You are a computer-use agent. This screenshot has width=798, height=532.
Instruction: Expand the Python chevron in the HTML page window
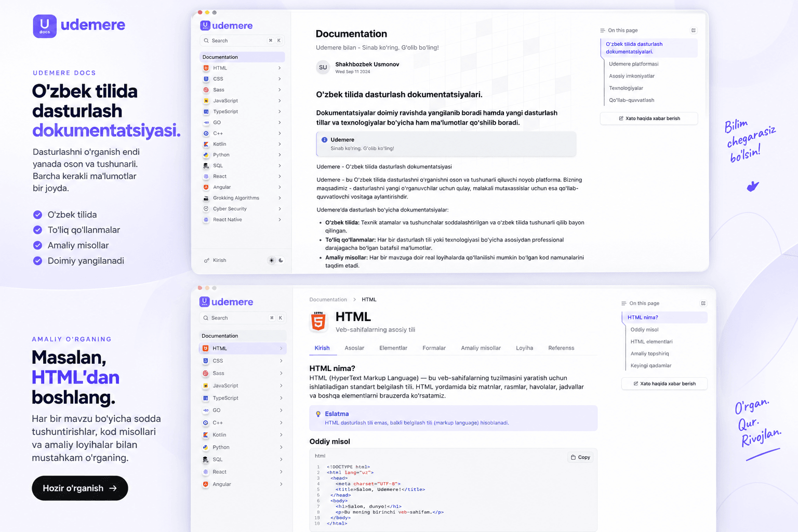click(x=281, y=447)
